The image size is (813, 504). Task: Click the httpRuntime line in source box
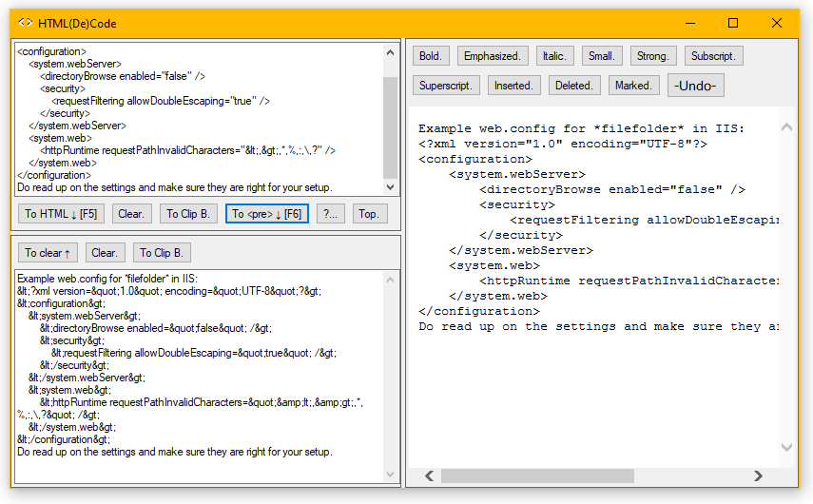click(x=188, y=150)
